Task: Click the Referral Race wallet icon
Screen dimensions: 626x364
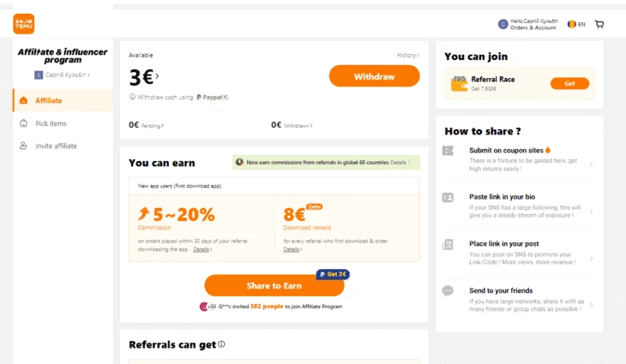Action: tap(459, 84)
